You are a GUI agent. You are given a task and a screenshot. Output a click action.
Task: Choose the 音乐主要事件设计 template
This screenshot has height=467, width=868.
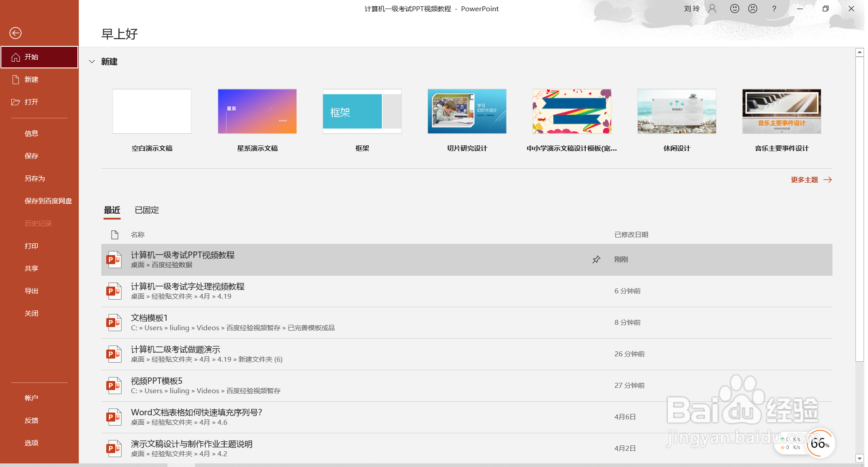point(782,121)
